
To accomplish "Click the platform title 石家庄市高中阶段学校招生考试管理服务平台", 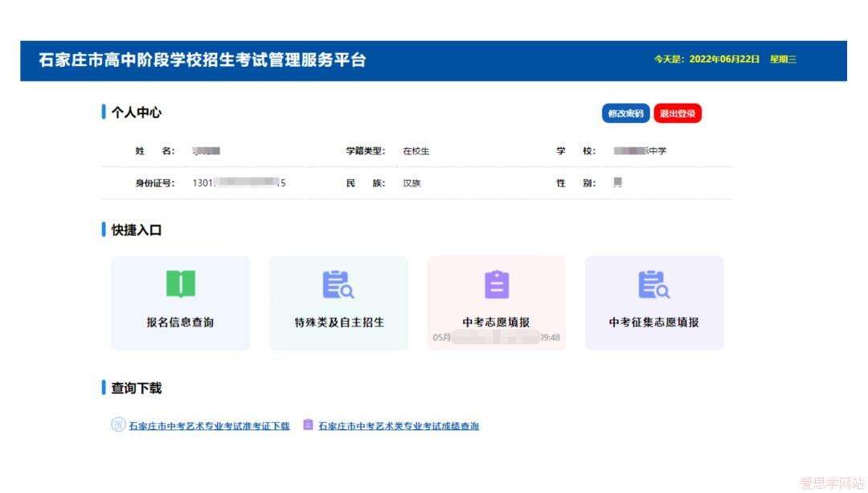I will coord(202,60).
